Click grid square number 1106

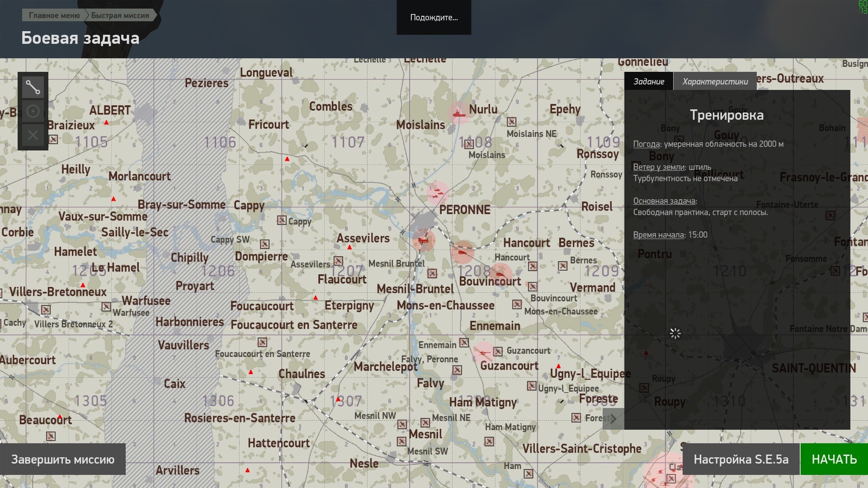(x=220, y=142)
